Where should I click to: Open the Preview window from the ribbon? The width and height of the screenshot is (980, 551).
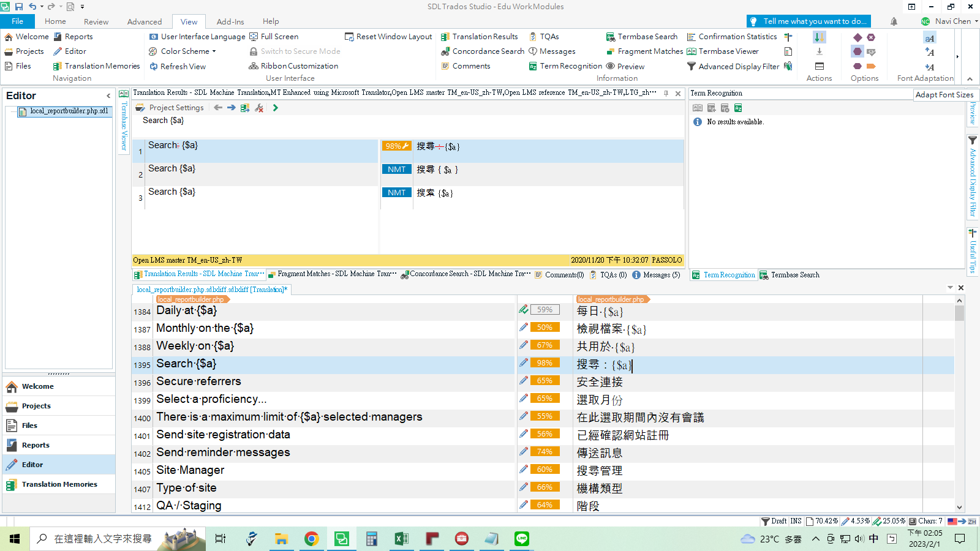point(625,66)
